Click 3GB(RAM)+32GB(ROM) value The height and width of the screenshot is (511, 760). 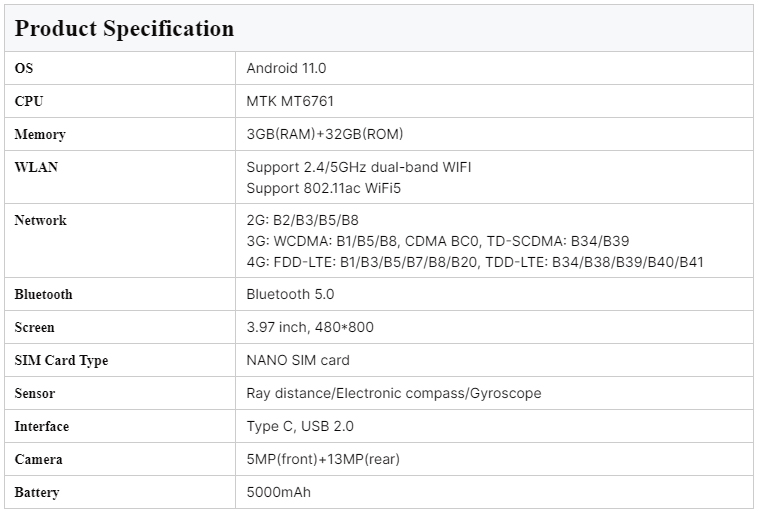point(325,134)
